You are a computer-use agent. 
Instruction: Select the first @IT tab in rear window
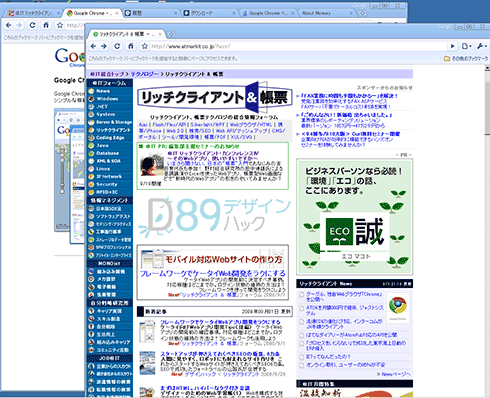[x=33, y=13]
